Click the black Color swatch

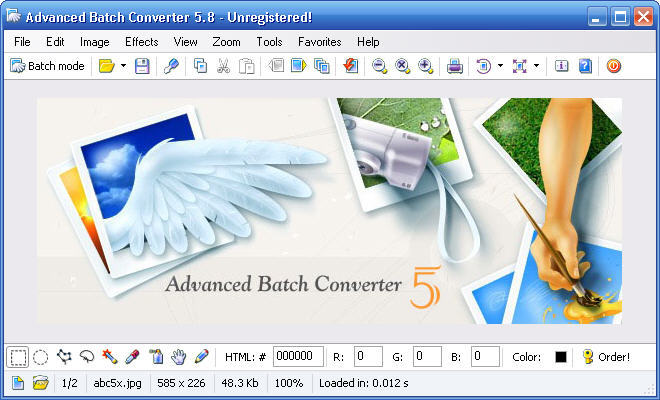pos(561,357)
